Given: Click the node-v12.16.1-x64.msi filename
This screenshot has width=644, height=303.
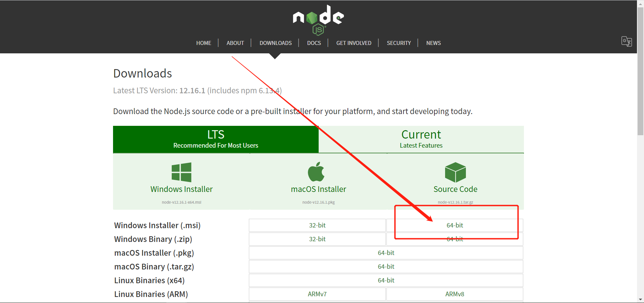Looking at the screenshot, I should [x=181, y=202].
